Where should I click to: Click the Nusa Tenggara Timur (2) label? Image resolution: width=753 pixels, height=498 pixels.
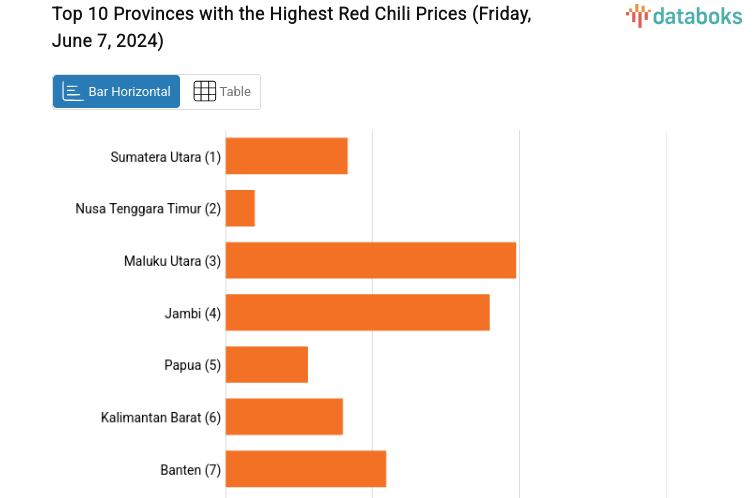[x=148, y=209]
